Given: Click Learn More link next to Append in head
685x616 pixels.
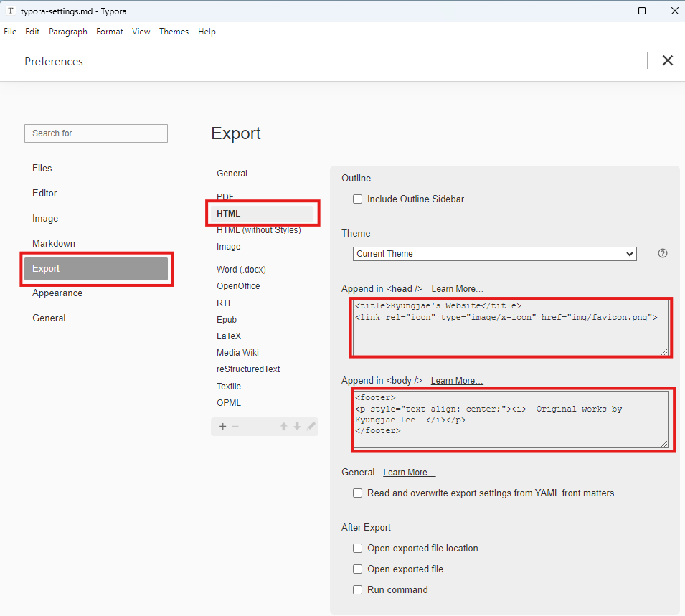Looking at the screenshot, I should coord(458,289).
